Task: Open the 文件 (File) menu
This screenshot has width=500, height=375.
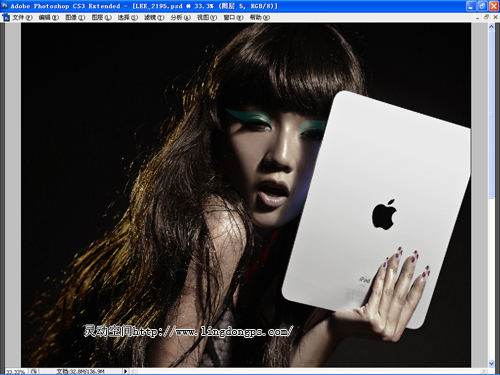Action: pyautogui.click(x=22, y=17)
